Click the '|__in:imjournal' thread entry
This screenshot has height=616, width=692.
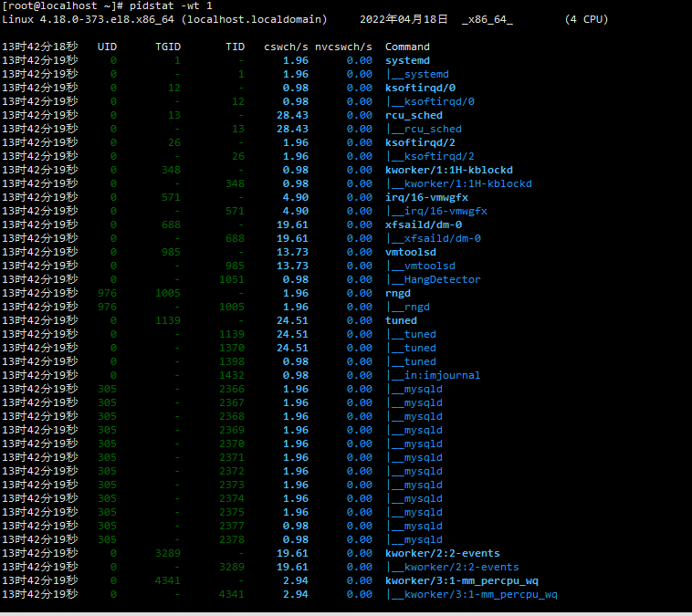[434, 375]
